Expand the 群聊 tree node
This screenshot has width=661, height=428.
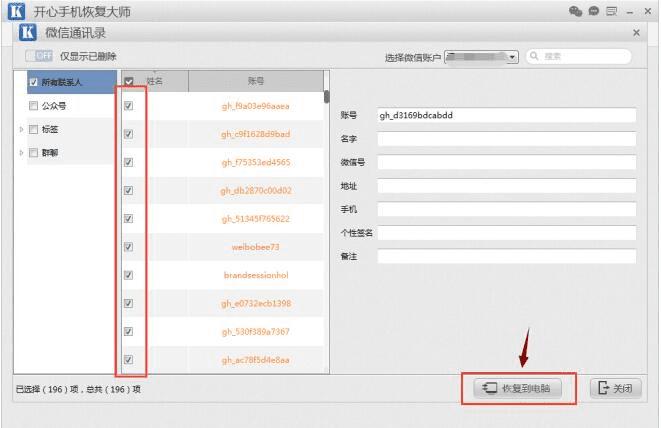(21, 153)
